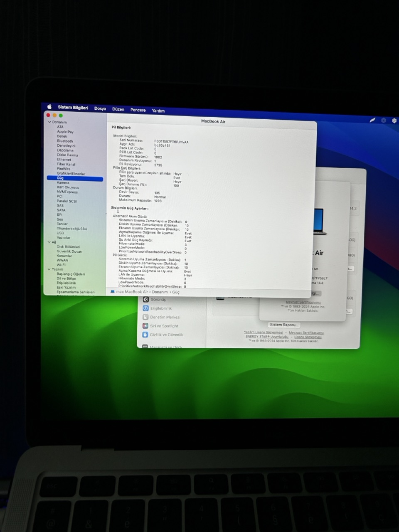399x532 pixels.
Task: Select FireWire in the sidebar
Action: click(64, 169)
